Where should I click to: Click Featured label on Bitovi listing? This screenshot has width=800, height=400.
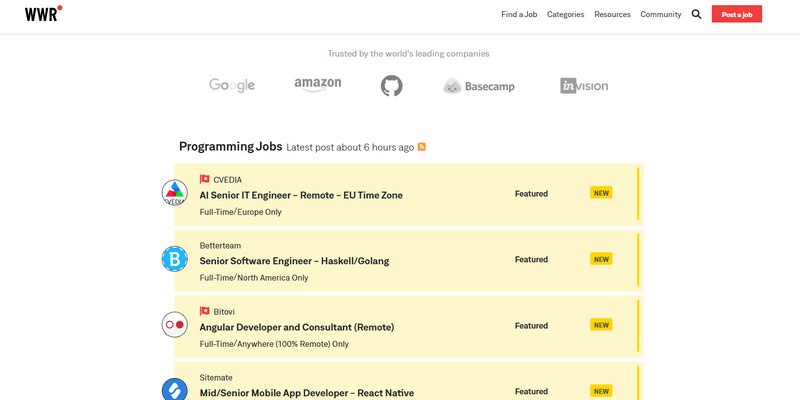coord(531,326)
